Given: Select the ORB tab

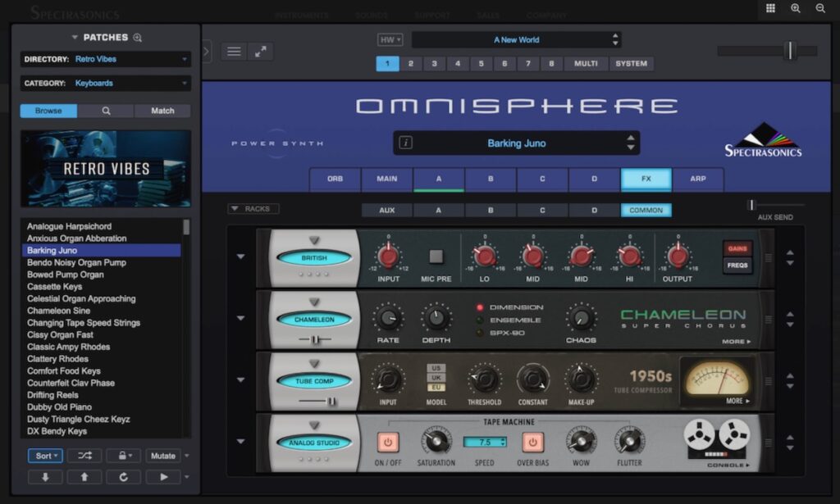Looking at the screenshot, I should (335, 179).
